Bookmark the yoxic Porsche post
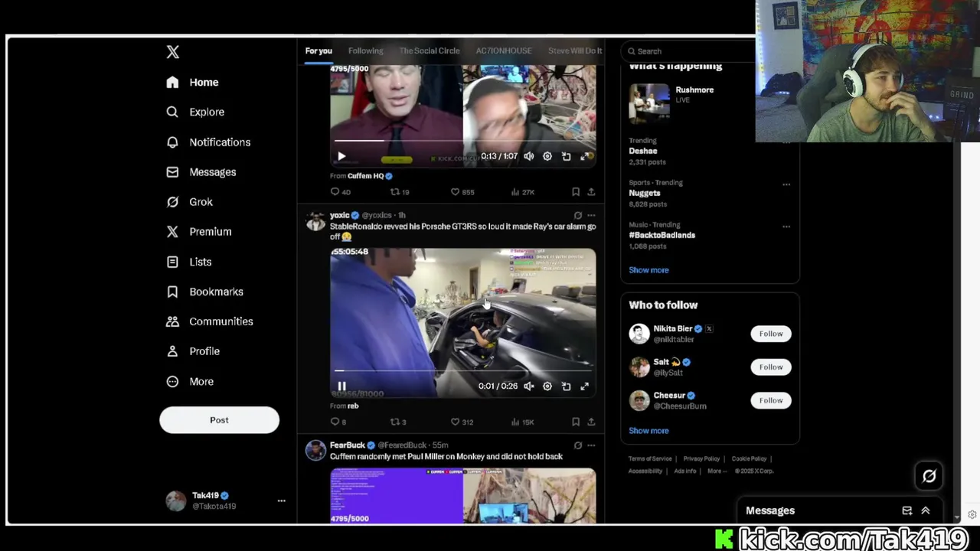The width and height of the screenshot is (980, 551). 576,422
